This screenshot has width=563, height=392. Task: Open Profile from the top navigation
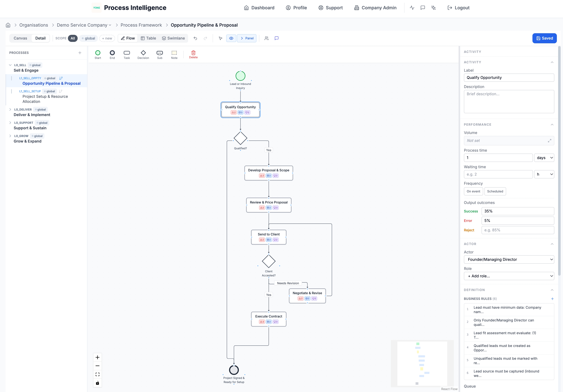[x=296, y=8]
